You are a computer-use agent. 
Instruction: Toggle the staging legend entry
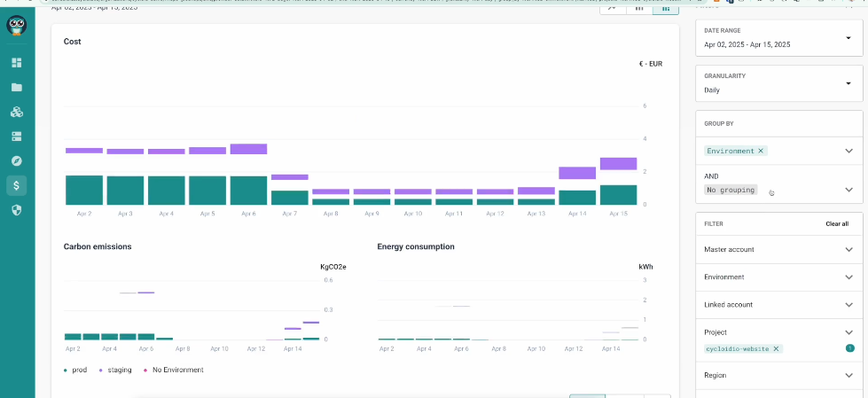click(x=115, y=370)
